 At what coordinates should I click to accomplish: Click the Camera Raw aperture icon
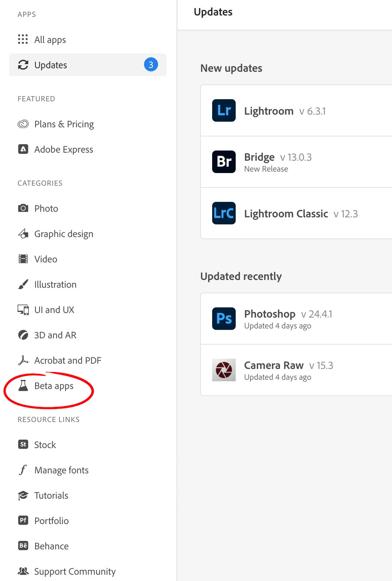[224, 370]
